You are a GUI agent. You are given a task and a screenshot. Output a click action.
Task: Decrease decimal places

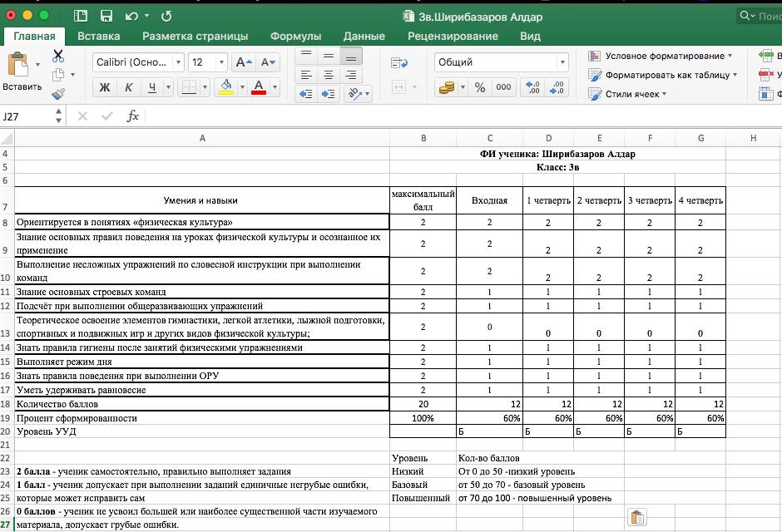pos(557,87)
